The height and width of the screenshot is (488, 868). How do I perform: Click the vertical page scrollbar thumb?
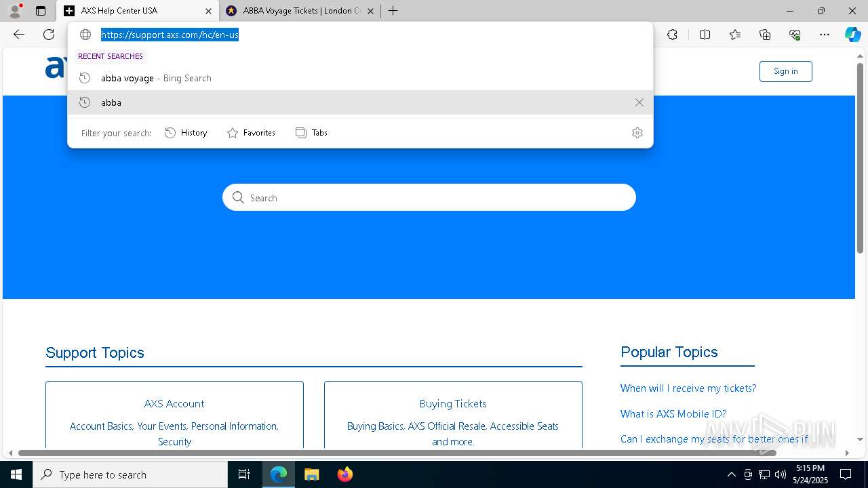[861, 158]
